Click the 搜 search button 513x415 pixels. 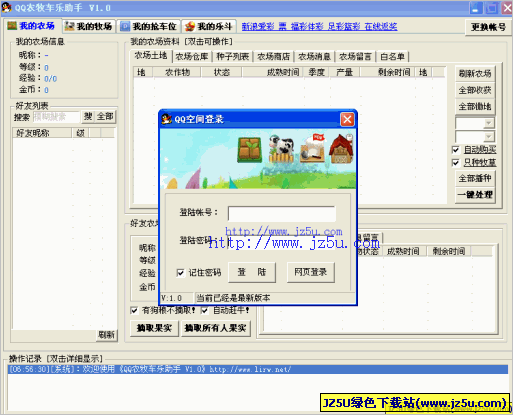[88, 116]
